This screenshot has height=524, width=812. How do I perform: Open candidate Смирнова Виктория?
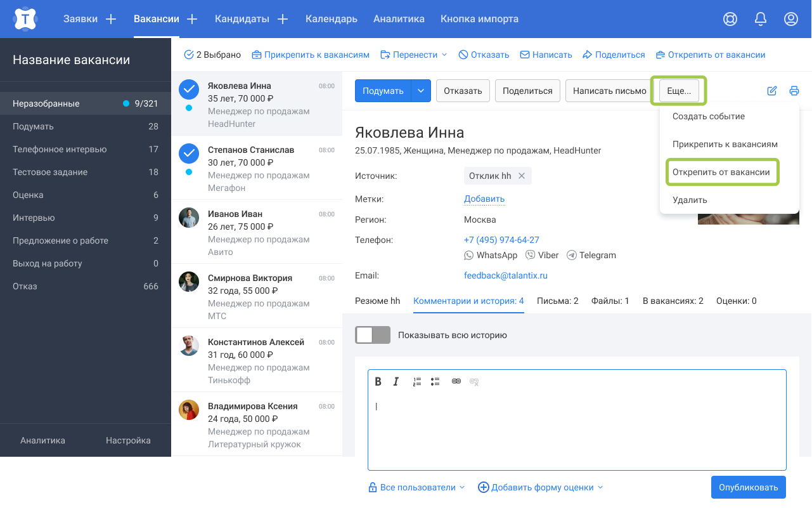[x=257, y=296]
